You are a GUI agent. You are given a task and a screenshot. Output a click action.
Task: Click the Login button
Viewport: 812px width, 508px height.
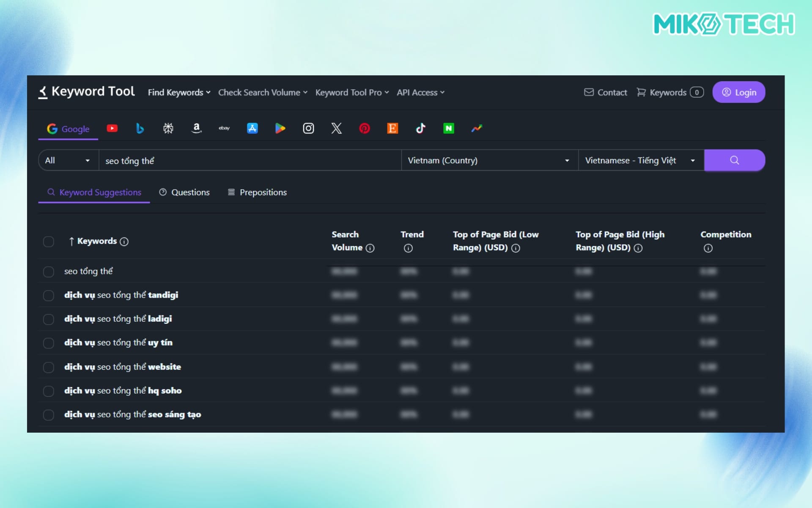point(738,92)
